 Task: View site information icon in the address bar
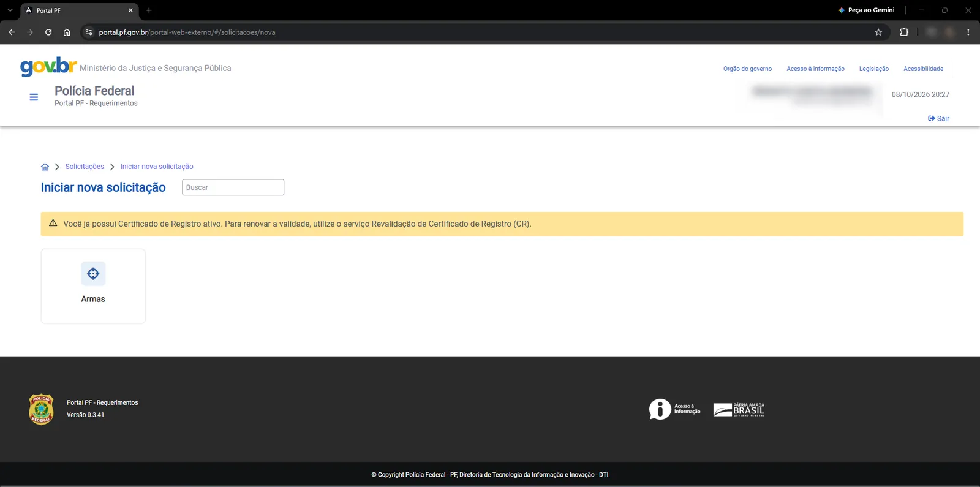89,32
